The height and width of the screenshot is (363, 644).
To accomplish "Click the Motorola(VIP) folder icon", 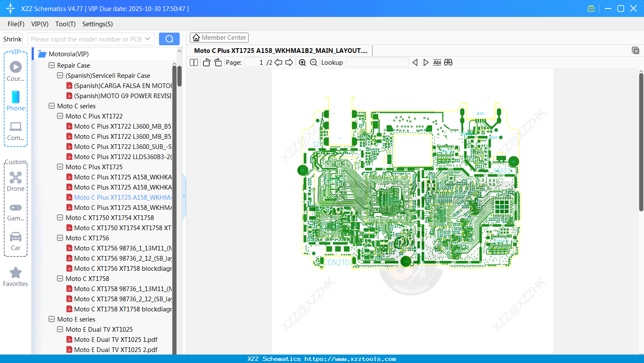I will pos(42,54).
